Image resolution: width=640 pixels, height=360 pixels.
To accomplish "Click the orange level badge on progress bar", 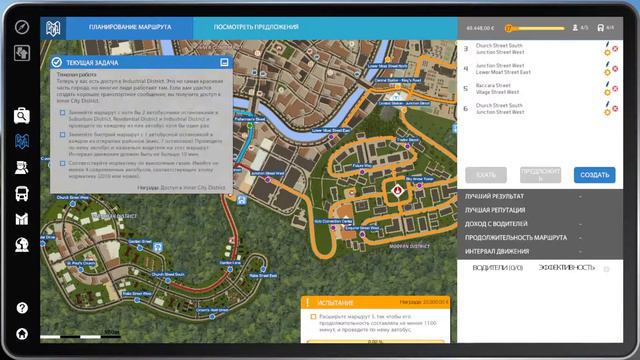I will (x=509, y=28).
